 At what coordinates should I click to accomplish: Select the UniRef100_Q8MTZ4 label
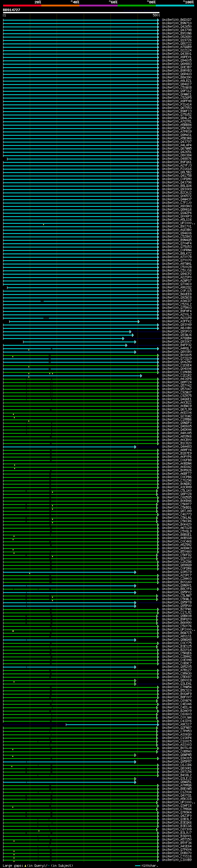[177, 382]
